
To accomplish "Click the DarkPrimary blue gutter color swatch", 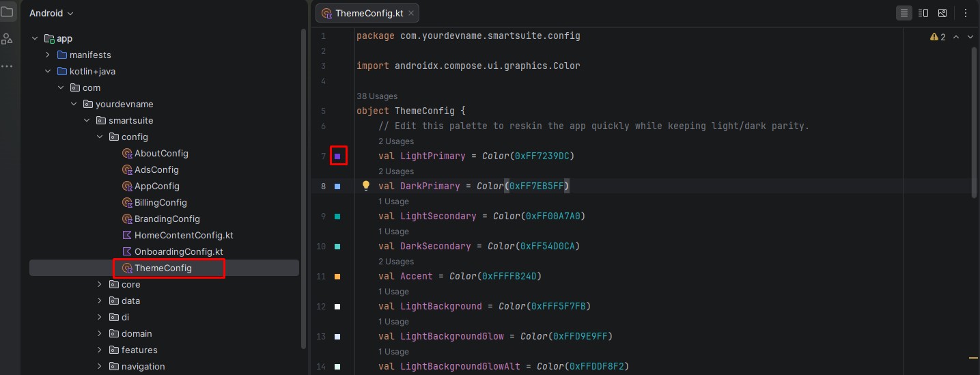I will click(x=337, y=186).
